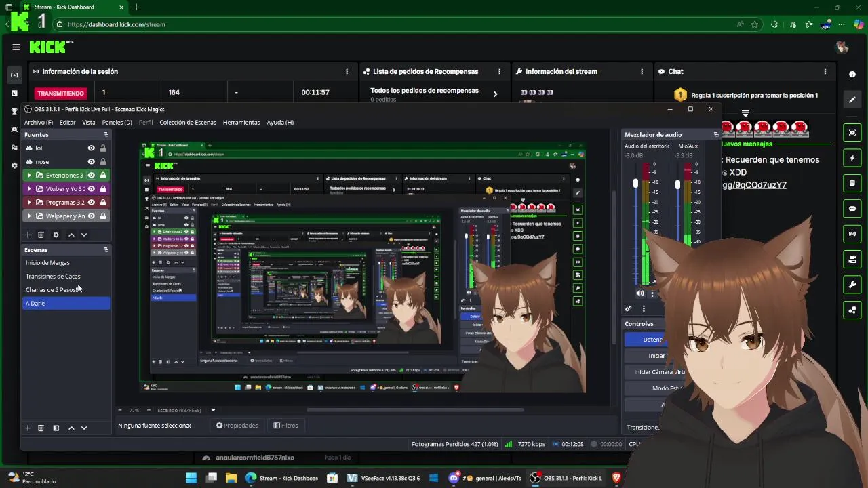Open VSeeFace from the Windows taskbar
This screenshot has height=488, width=868.
[384, 478]
